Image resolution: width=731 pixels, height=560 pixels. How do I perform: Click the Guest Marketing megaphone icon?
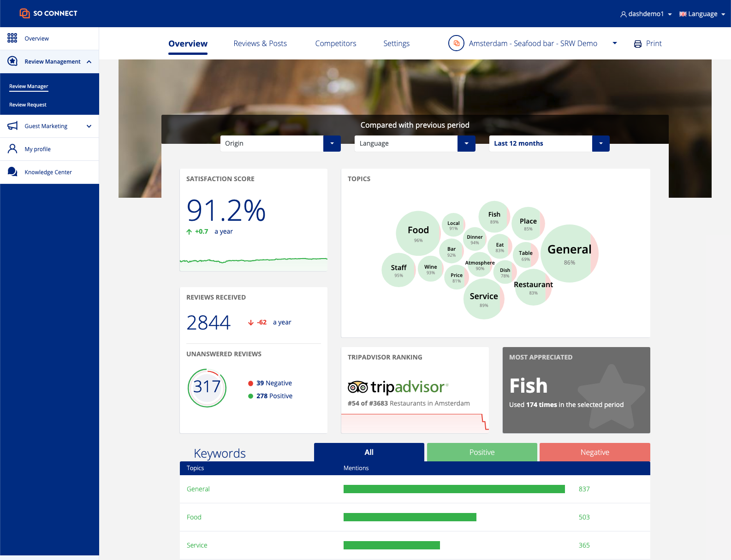click(12, 126)
